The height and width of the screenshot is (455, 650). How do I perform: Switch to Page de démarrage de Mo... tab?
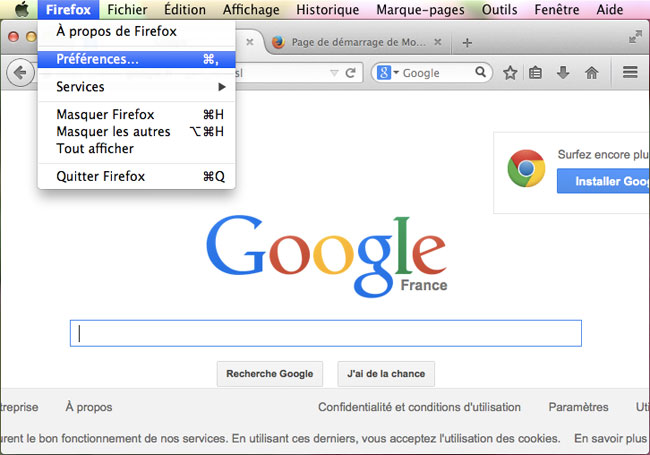[x=357, y=42]
